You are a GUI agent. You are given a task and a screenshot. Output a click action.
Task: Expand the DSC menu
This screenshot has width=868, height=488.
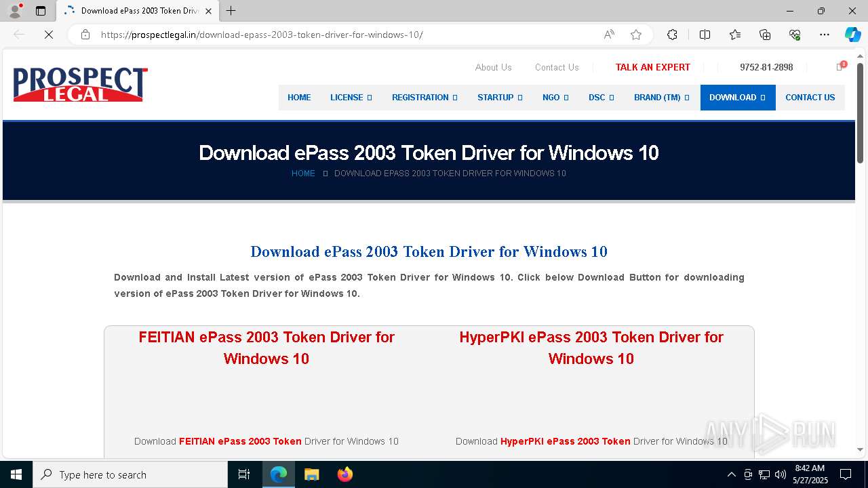tap(601, 98)
